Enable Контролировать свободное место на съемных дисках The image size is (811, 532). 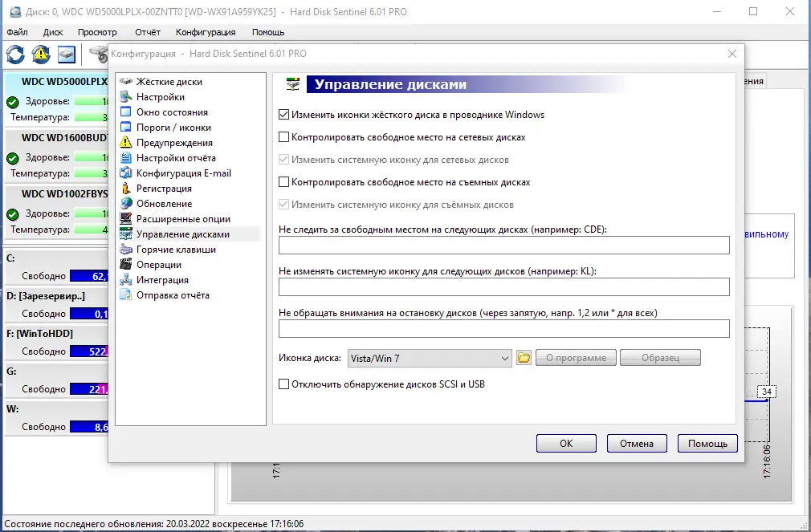tap(283, 182)
